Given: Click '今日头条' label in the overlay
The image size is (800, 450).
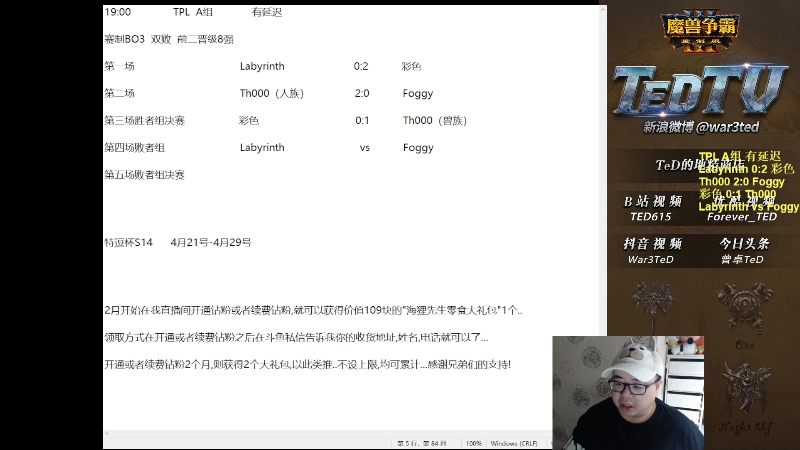Looking at the screenshot, I should [744, 244].
